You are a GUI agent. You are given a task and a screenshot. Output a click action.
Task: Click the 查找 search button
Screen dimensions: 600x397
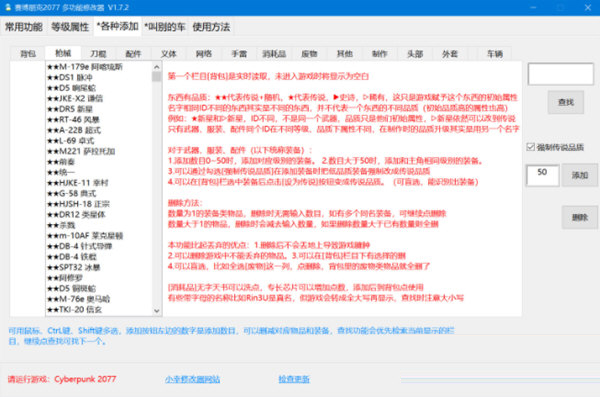tap(566, 102)
